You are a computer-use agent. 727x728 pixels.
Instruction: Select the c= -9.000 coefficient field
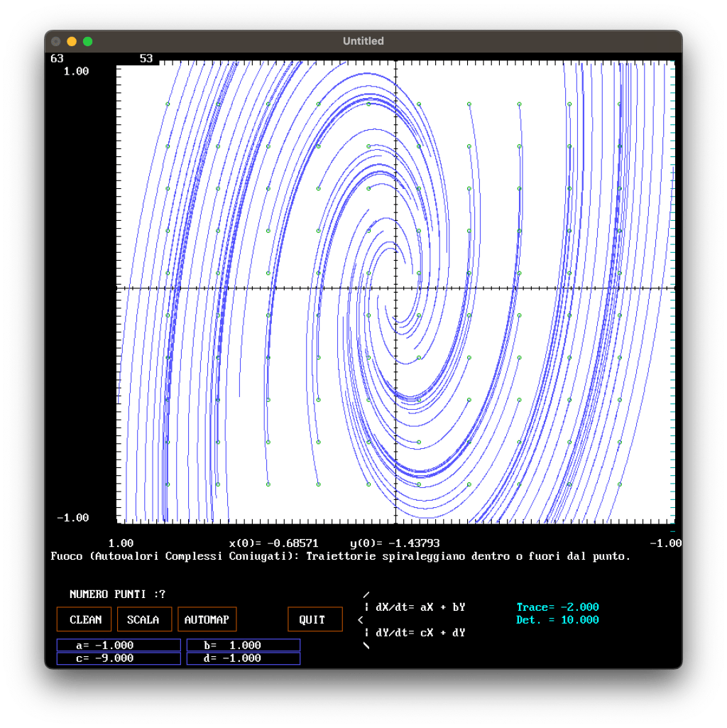tap(119, 658)
